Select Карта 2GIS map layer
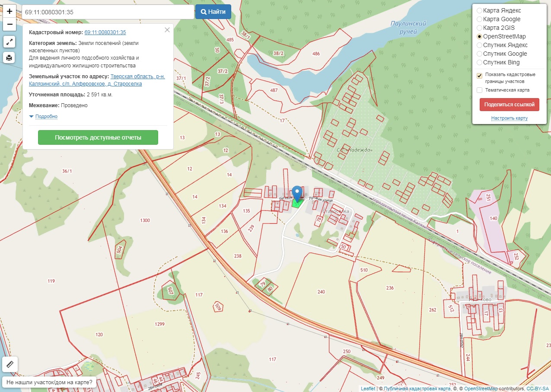Viewport: 551px width, 392px height. pyautogui.click(x=479, y=28)
